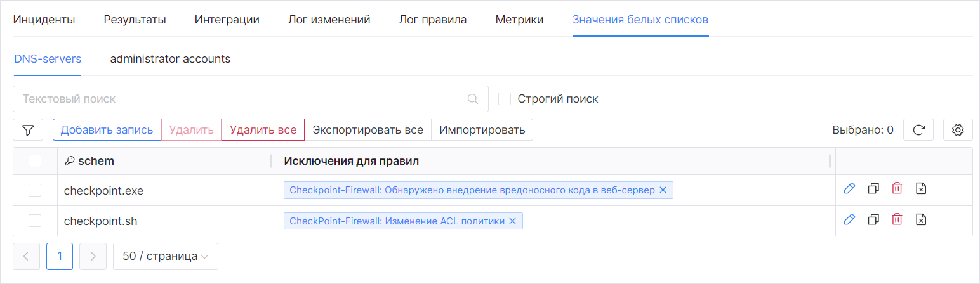This screenshot has height=284, width=980.
Task: Edit the checkpoint.sh entry
Action: [849, 219]
